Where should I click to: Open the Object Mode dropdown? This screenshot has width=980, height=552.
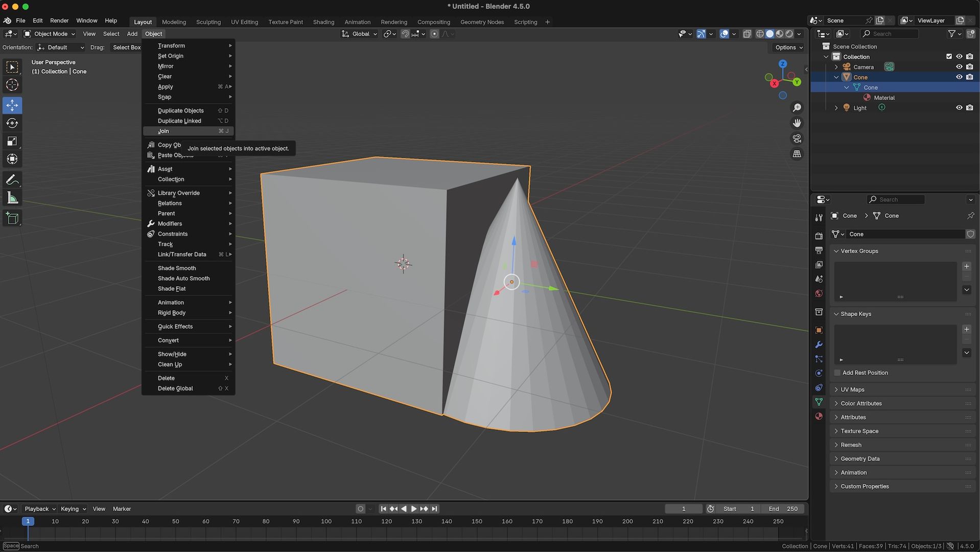(49, 34)
